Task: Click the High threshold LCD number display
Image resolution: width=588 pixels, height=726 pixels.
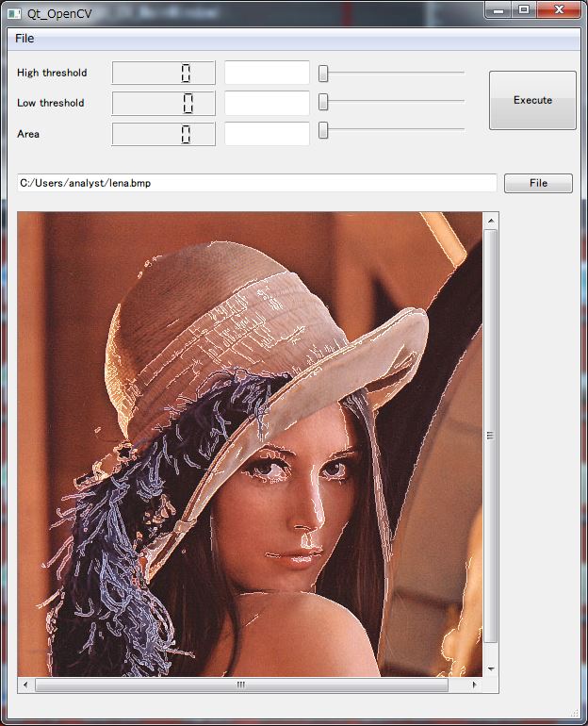Action: [164, 73]
